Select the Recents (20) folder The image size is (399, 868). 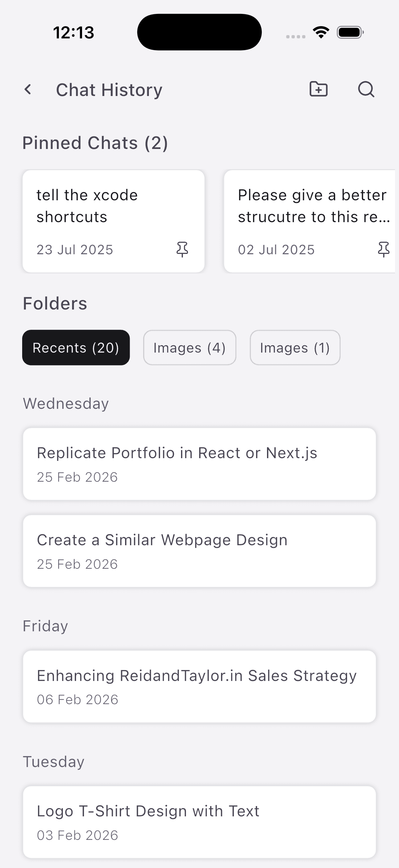click(76, 347)
